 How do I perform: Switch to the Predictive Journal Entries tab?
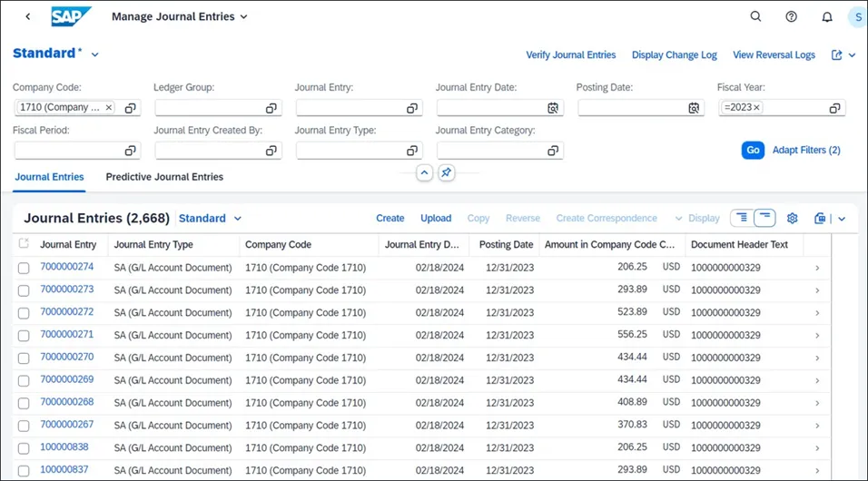(x=164, y=177)
